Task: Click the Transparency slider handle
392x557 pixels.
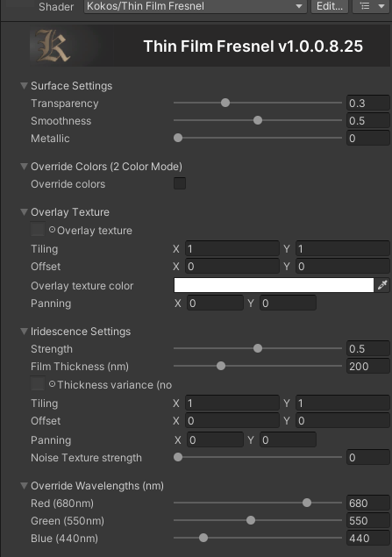Action: 225,103
